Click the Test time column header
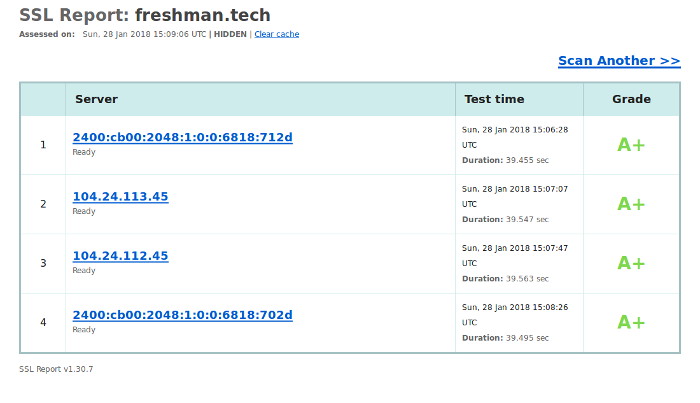The width and height of the screenshot is (700, 403). [494, 99]
